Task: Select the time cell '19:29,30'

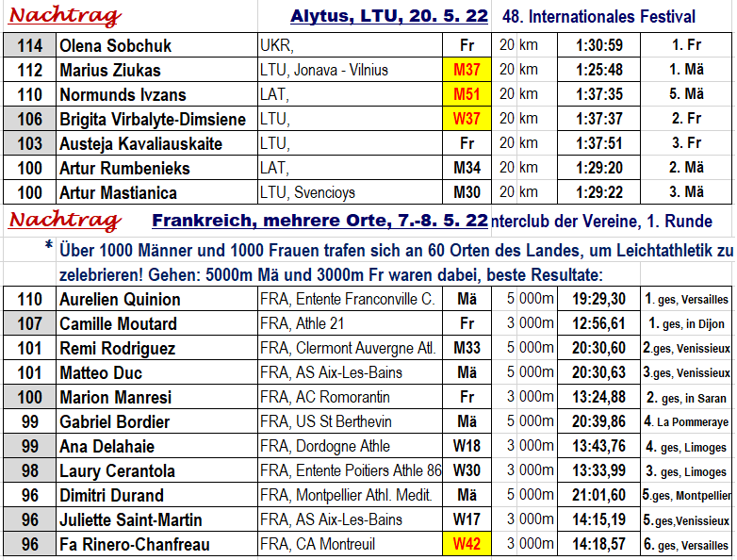Action: pyautogui.click(x=598, y=299)
